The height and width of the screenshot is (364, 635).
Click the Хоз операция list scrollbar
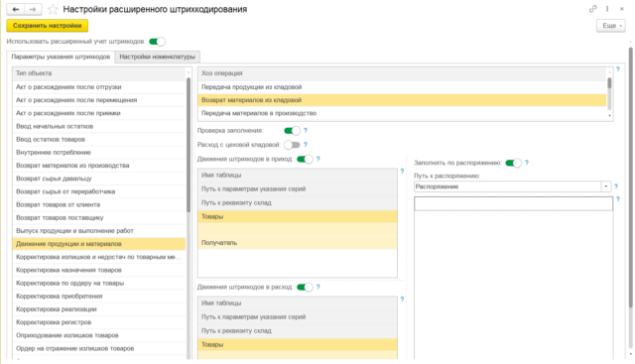609,83
